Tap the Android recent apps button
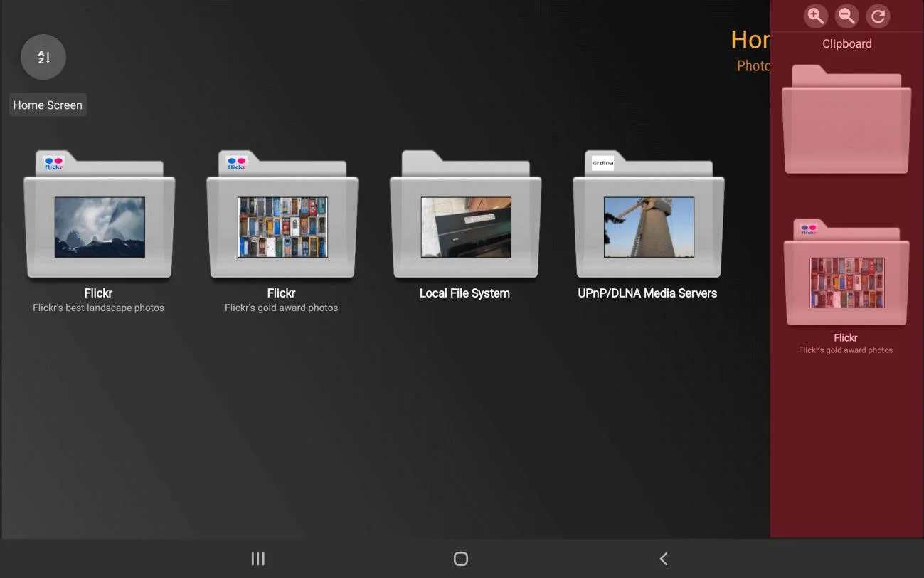The image size is (924, 578). coord(258,559)
